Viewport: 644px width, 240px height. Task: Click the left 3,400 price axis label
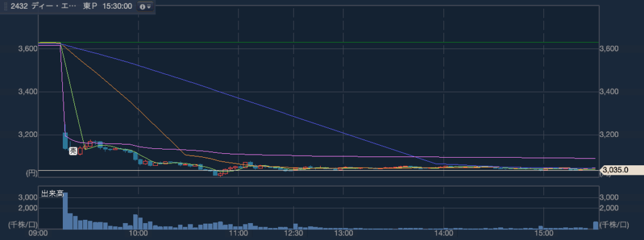click(28, 92)
